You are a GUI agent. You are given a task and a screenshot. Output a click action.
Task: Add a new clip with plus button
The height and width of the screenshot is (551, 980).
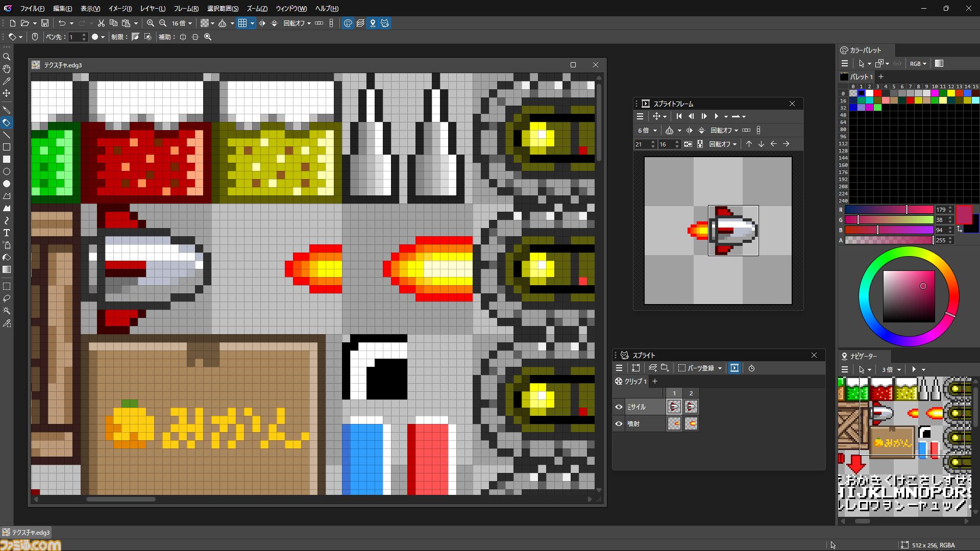(x=655, y=381)
